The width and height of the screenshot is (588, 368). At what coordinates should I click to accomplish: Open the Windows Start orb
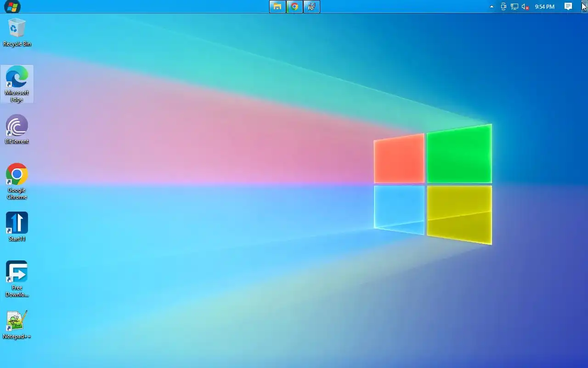[x=12, y=6]
